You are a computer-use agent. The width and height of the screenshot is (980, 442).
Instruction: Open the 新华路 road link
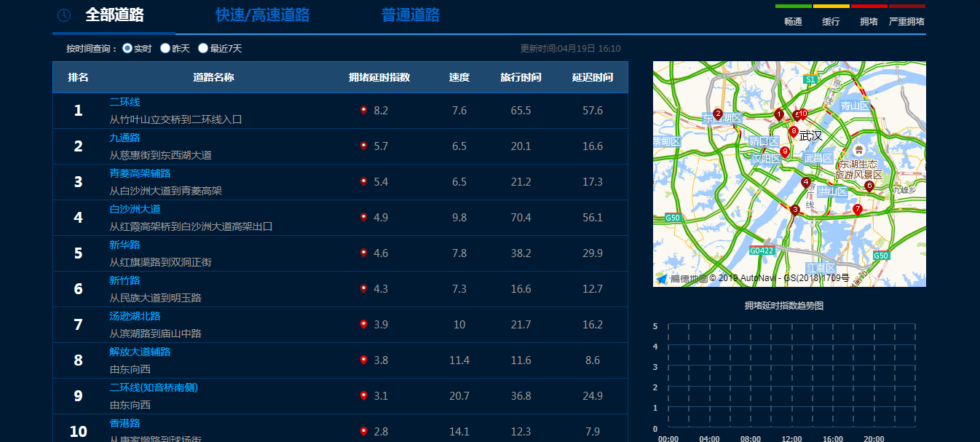point(125,245)
